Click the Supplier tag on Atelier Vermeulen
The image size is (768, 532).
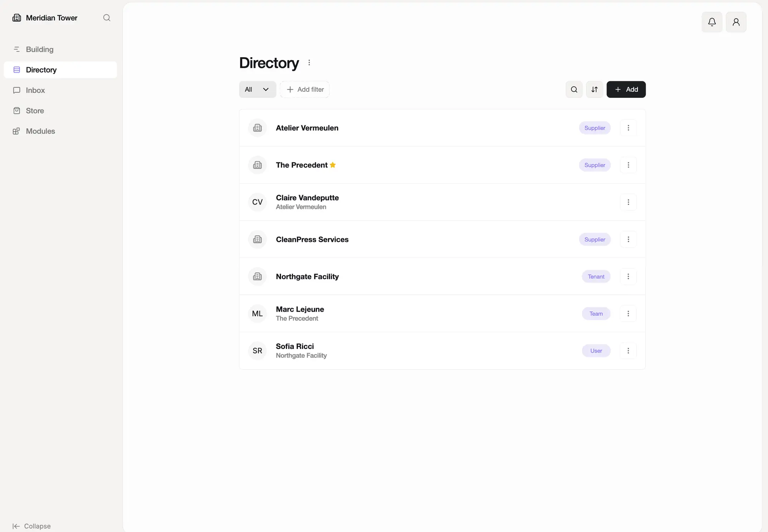click(x=594, y=128)
